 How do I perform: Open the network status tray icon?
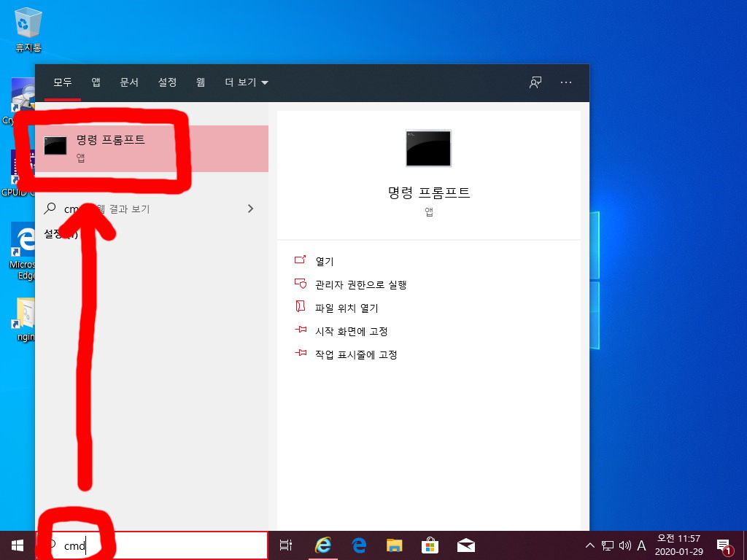coord(608,545)
